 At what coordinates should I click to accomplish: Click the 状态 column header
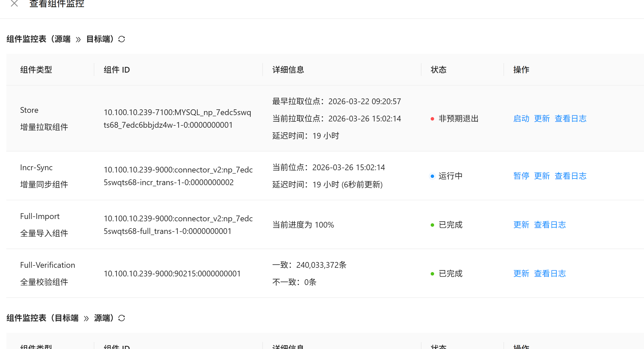[438, 70]
